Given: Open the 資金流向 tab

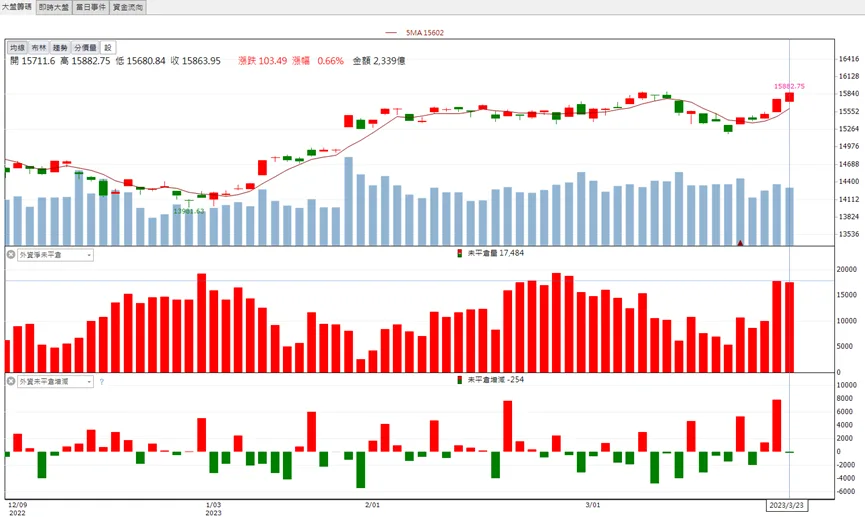Looking at the screenshot, I should [x=128, y=7].
